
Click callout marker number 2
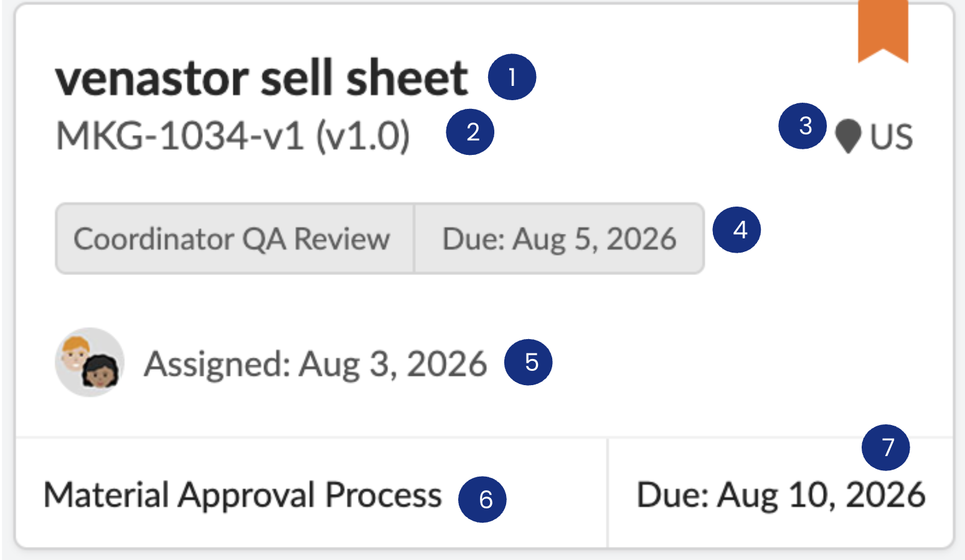[x=470, y=132]
